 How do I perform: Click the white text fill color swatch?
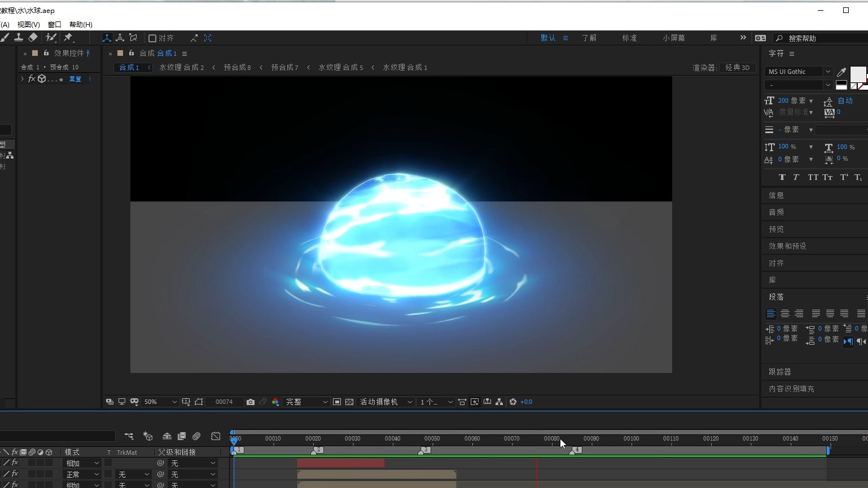click(858, 74)
